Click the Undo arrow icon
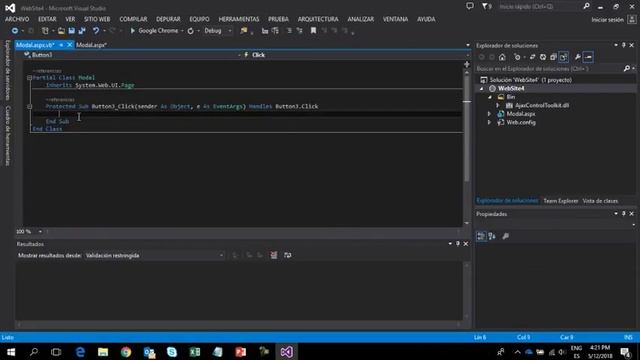The height and width of the screenshot is (360, 640). click(96, 31)
